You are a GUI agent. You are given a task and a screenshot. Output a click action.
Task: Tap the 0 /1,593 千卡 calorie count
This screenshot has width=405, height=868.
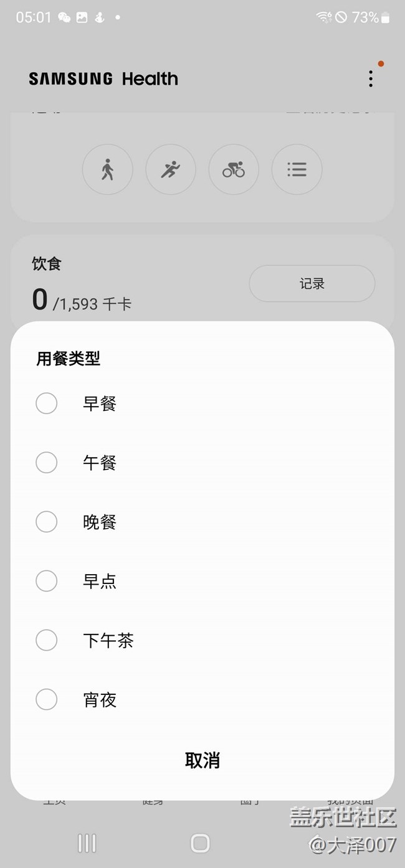(82, 301)
